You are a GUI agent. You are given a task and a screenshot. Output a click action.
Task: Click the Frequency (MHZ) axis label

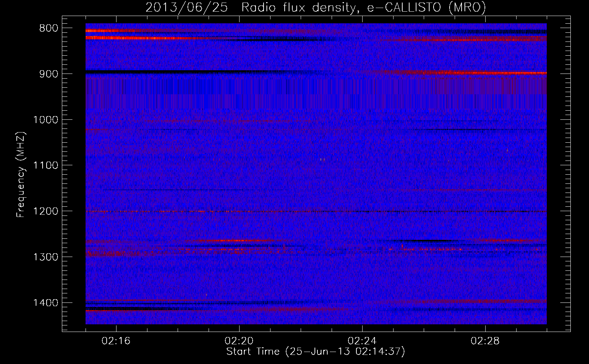tap(21, 175)
